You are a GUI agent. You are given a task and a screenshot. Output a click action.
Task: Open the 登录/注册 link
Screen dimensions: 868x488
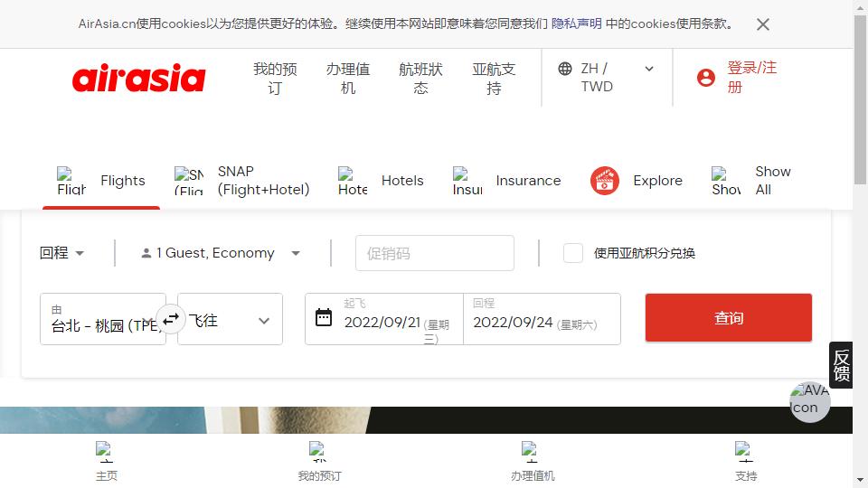click(751, 77)
